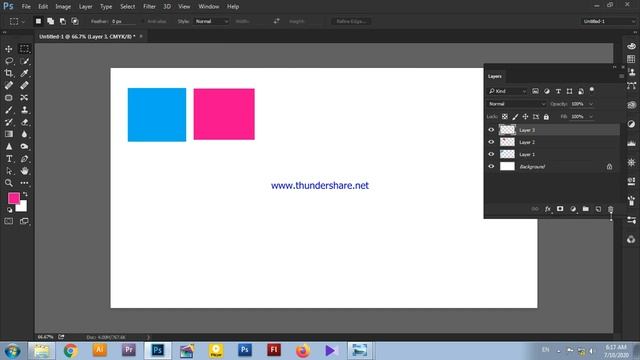Click the Feather input field
This screenshot has height=360, width=640.
[123, 21]
